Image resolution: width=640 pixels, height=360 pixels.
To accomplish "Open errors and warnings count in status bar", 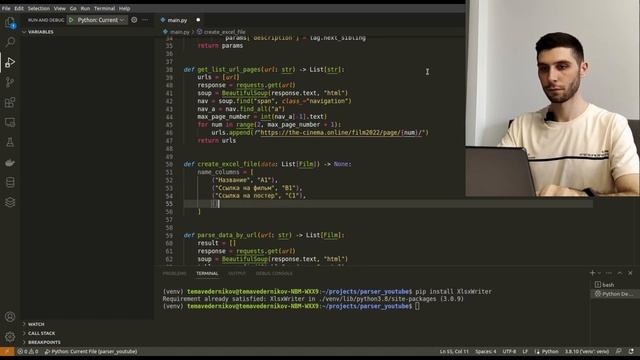I will click(x=28, y=351).
